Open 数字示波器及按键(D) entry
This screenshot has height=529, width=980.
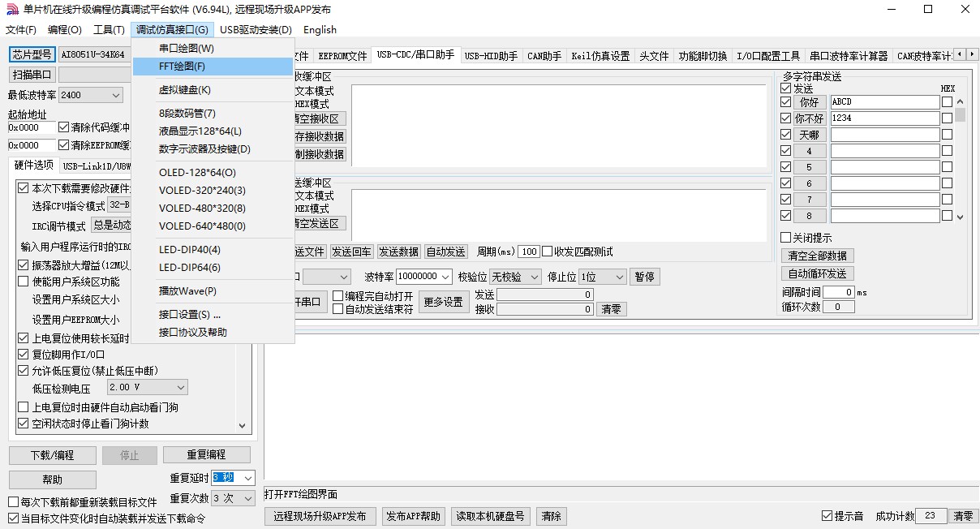click(213, 149)
